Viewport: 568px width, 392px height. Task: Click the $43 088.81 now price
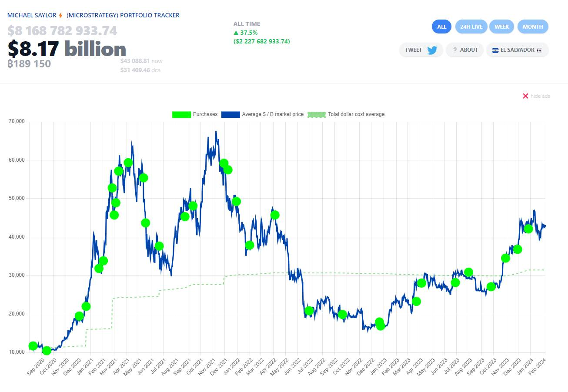(141, 61)
